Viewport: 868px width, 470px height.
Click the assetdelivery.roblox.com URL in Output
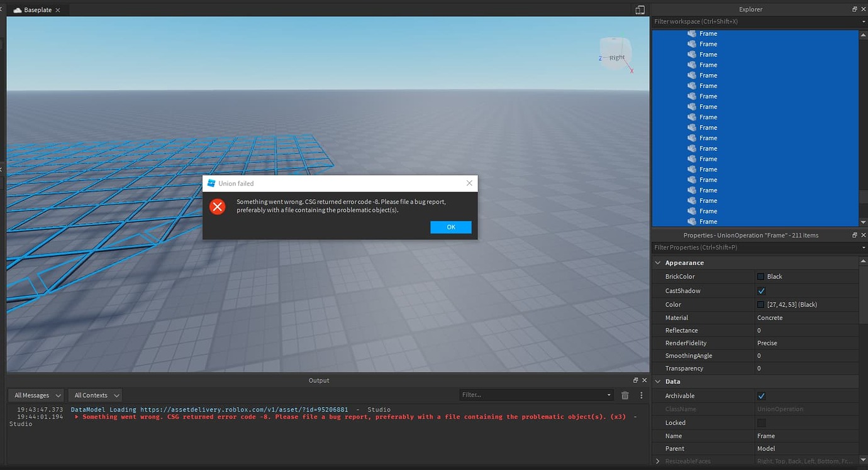point(244,410)
